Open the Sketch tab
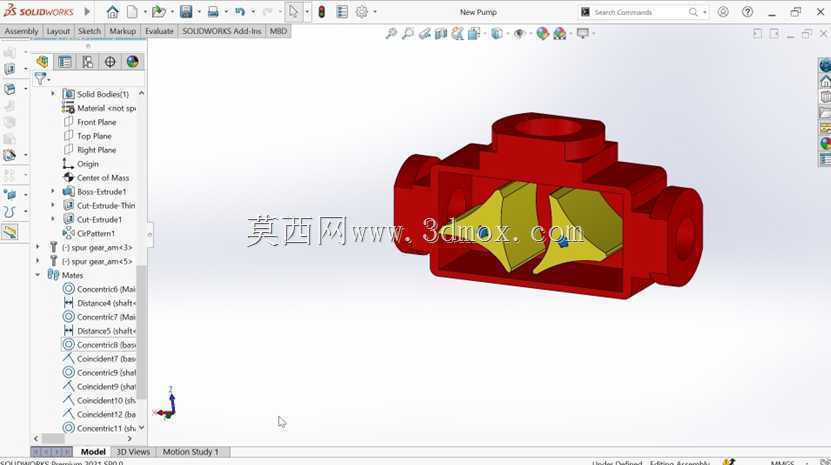This screenshot has height=465, width=831. 89,31
